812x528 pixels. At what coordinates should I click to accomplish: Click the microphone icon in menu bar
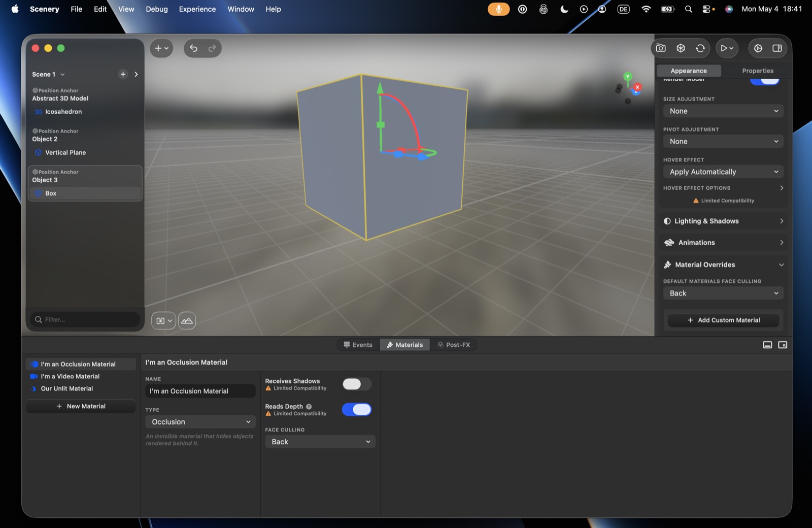pyautogui.click(x=498, y=9)
